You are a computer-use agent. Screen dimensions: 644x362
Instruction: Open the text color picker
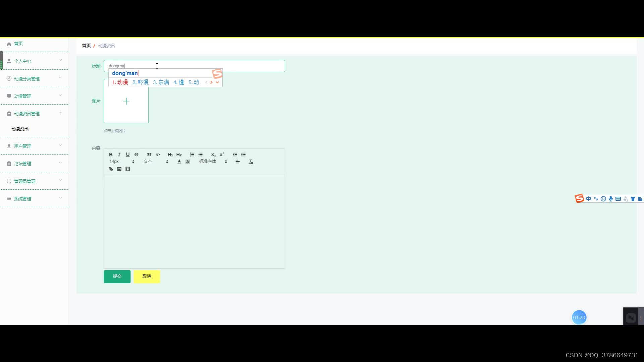tap(179, 162)
